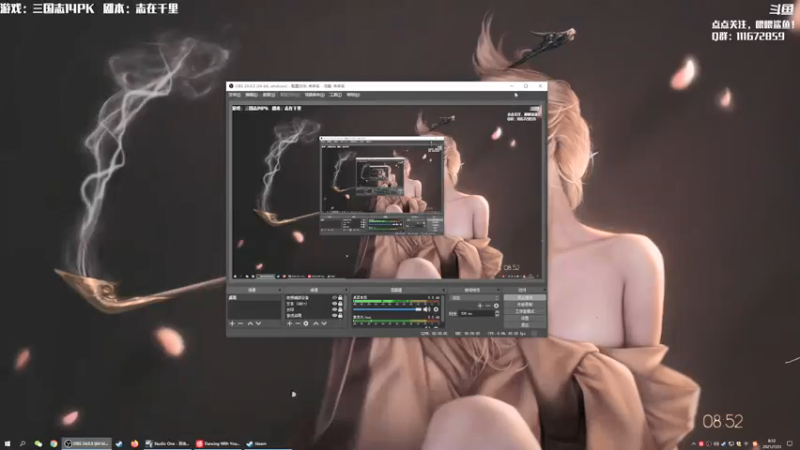Open the Tools menu in OBS
The image size is (800, 450).
click(x=335, y=95)
